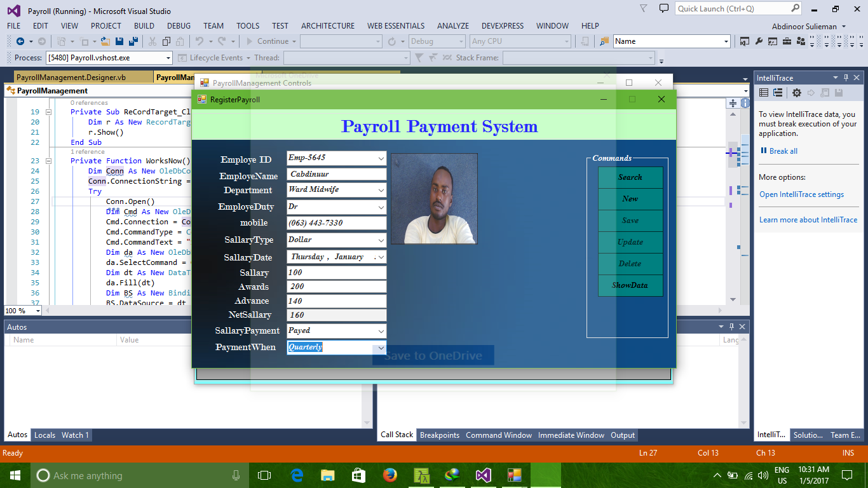This screenshot has width=868, height=488.
Task: Click the wrench properties icon in toolbar
Action: tap(759, 41)
